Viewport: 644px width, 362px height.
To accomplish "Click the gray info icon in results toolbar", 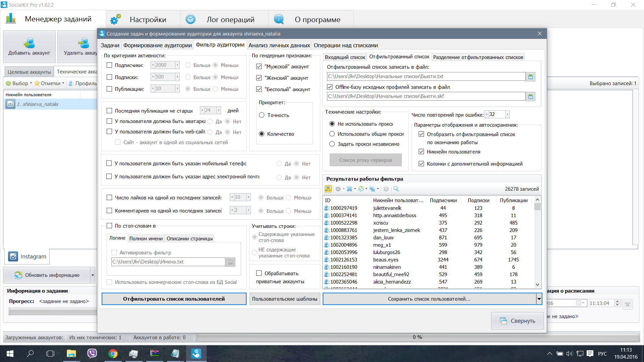I will point(386,189).
